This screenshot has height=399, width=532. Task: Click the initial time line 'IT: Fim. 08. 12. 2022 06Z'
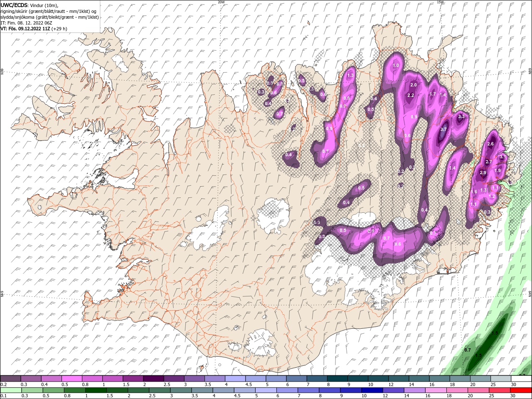click(x=27, y=23)
